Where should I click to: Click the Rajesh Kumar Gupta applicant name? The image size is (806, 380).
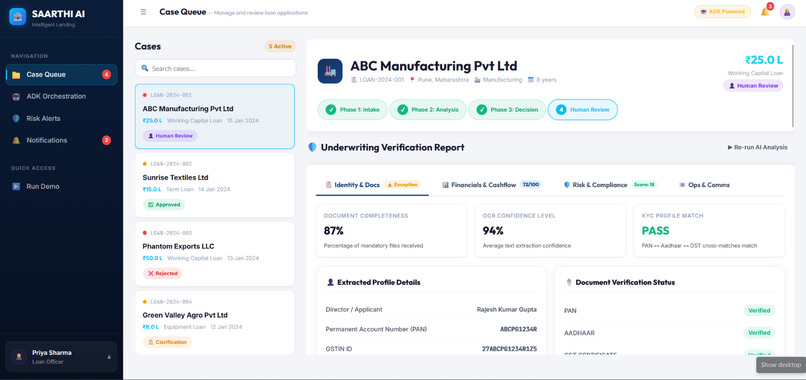click(507, 310)
